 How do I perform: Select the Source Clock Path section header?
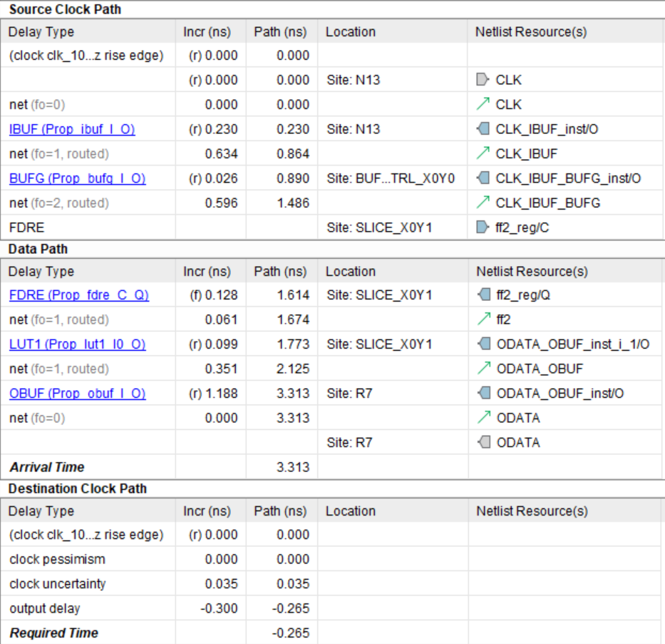[65, 9]
